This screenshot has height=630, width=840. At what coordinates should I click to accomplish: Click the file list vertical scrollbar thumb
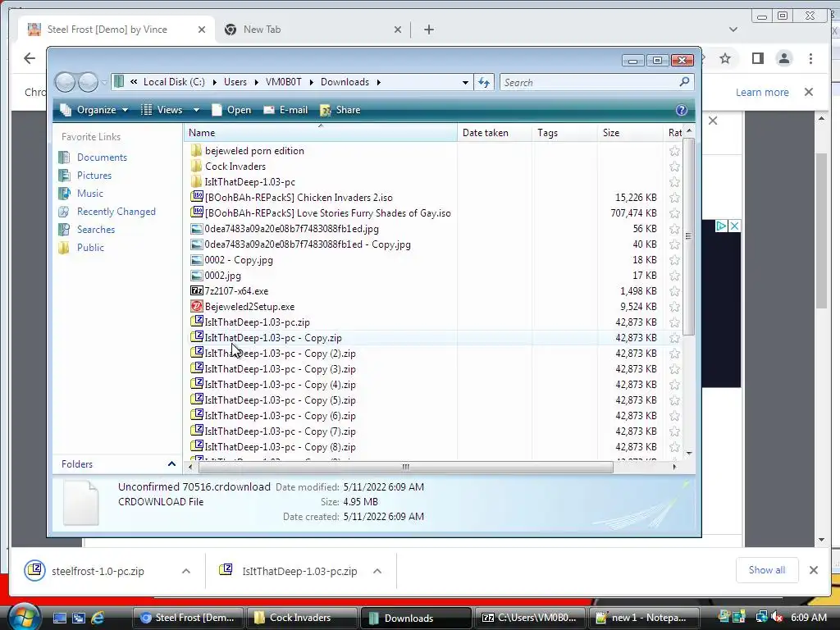[x=689, y=236]
